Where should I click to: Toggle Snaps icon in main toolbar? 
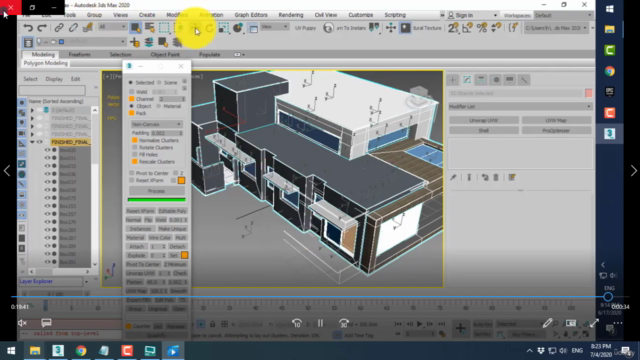(453, 28)
